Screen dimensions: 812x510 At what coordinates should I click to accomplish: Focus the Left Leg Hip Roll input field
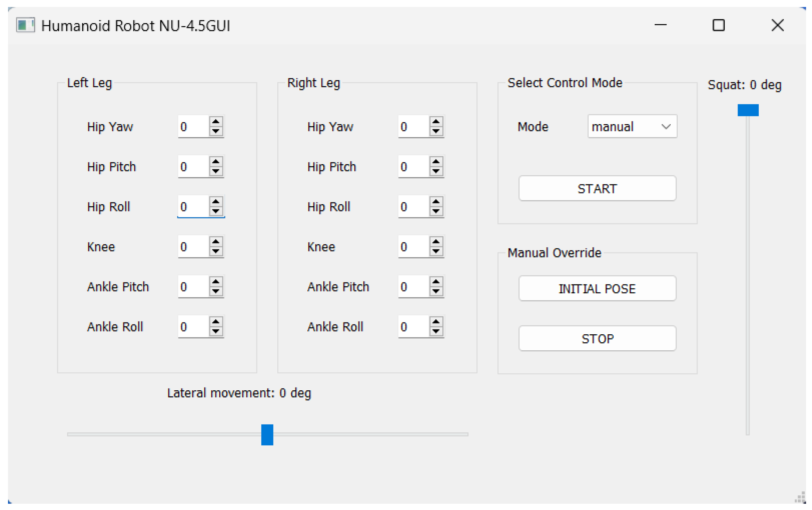click(x=193, y=207)
